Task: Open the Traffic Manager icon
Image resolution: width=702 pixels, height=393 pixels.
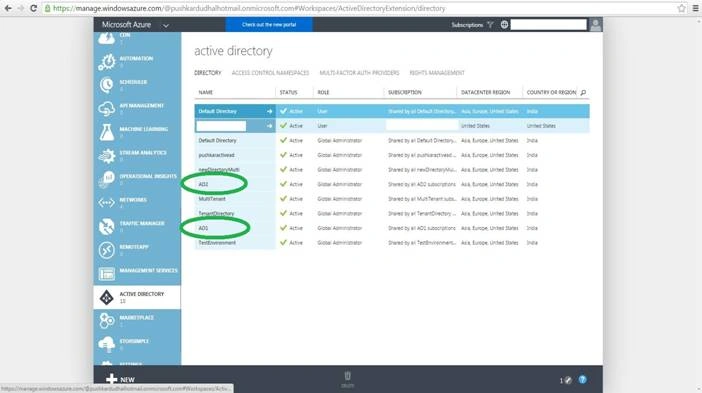Action: coord(107,226)
